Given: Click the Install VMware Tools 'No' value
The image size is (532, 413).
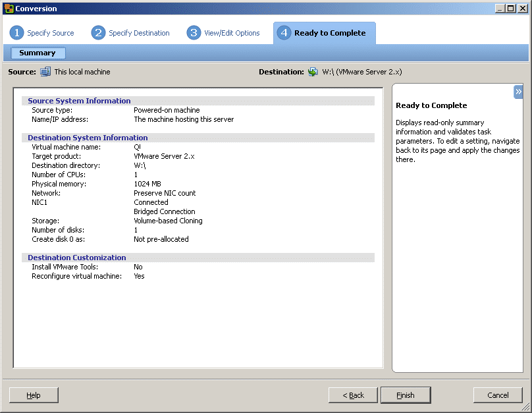Looking at the screenshot, I should pyautogui.click(x=138, y=267).
